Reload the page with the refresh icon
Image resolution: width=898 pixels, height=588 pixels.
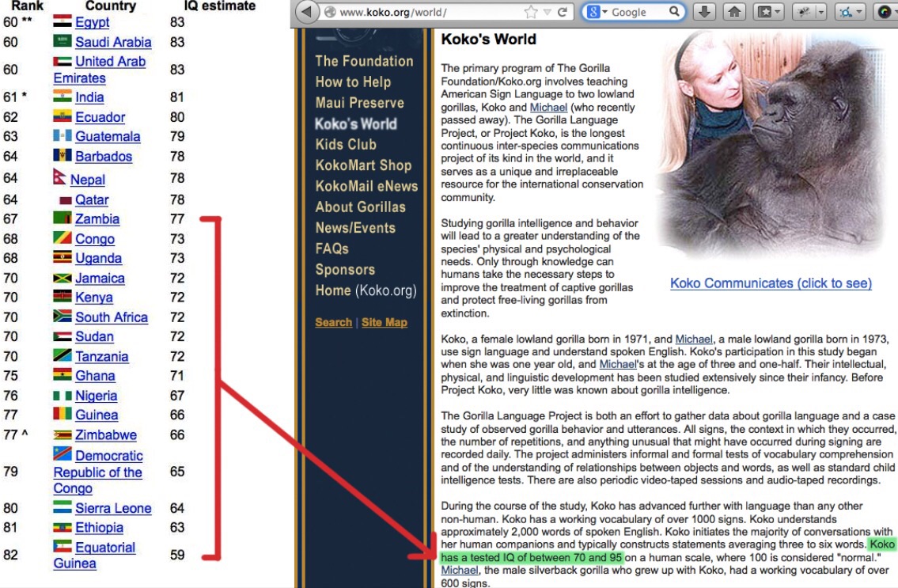pos(563,13)
